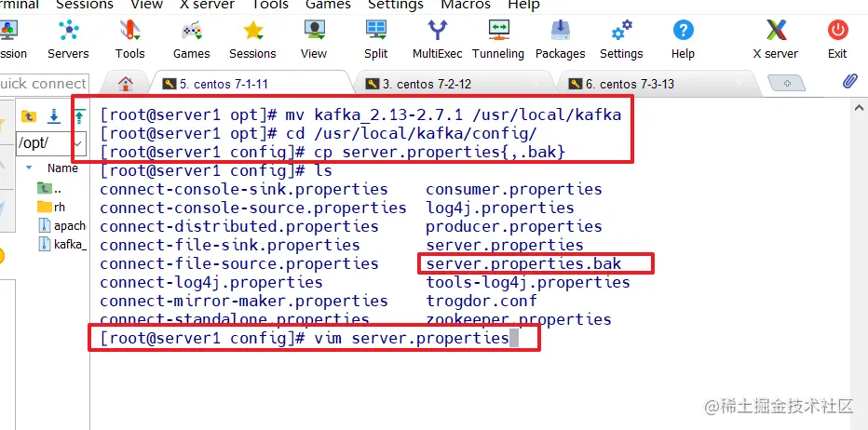
Task: Switch to centos 7-2-12 tab
Action: pyautogui.click(x=427, y=84)
